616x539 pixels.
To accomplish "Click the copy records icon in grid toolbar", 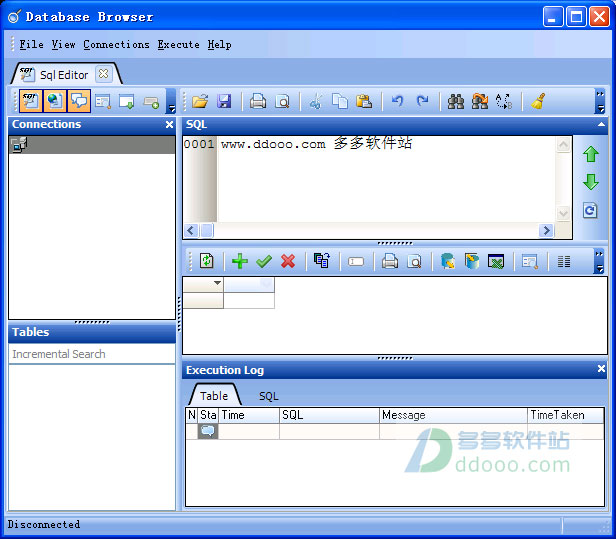I will [322, 260].
